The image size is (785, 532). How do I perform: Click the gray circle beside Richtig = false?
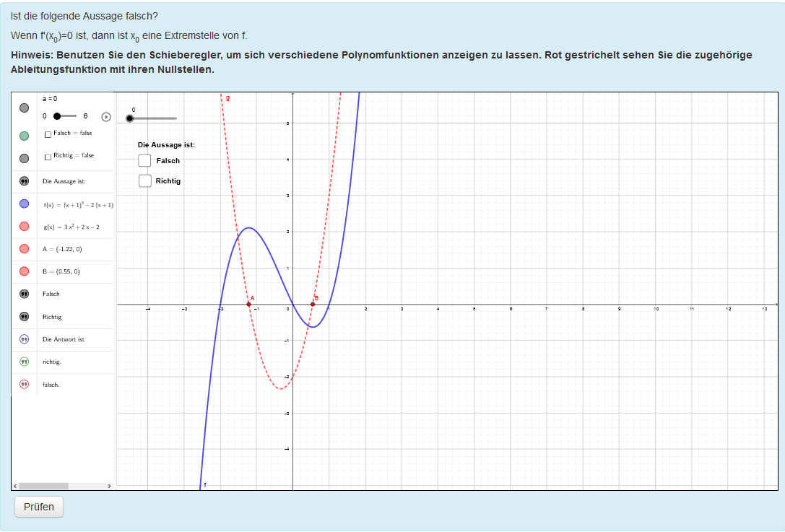pos(25,158)
